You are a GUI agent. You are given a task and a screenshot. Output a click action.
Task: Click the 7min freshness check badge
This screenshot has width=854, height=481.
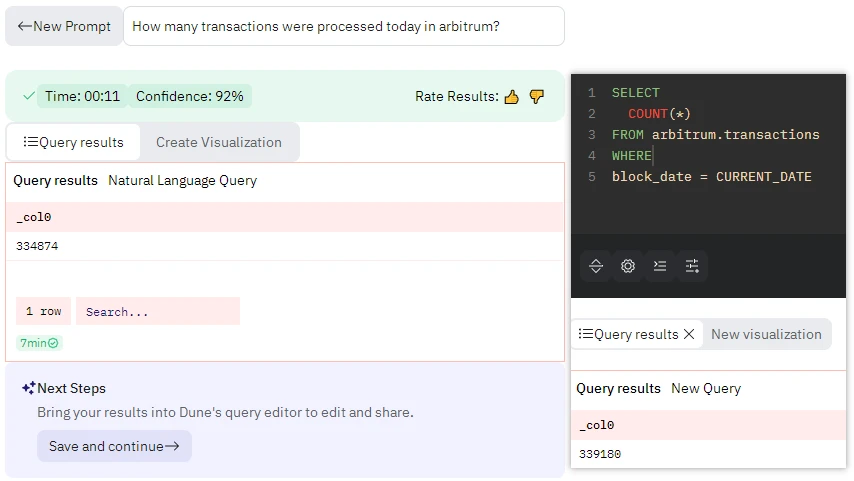pyautogui.click(x=39, y=343)
